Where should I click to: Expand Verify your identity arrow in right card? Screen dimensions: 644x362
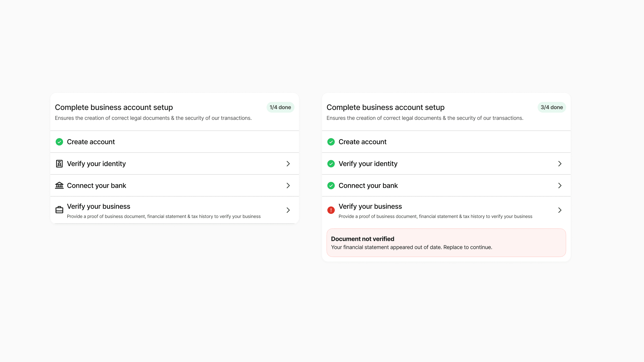[x=560, y=164]
